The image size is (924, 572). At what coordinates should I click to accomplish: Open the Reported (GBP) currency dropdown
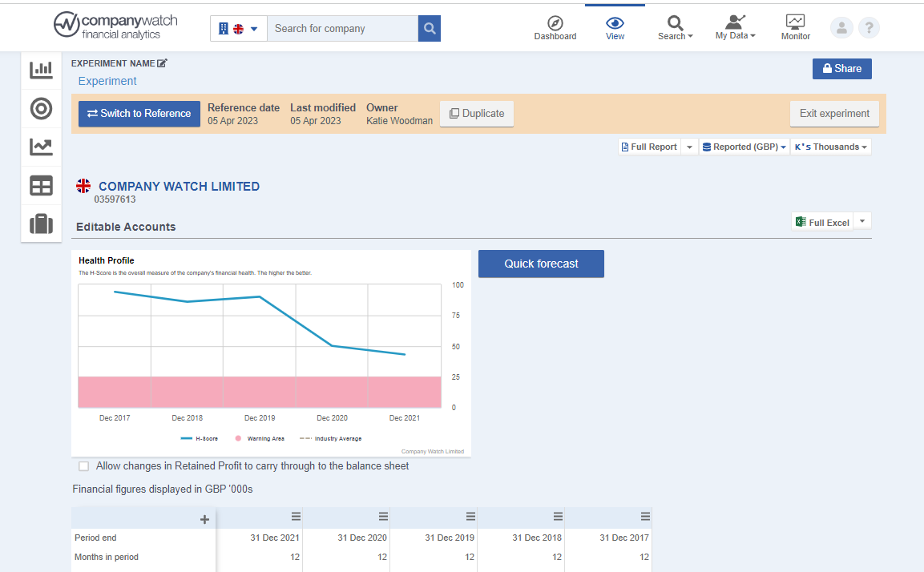click(x=744, y=147)
